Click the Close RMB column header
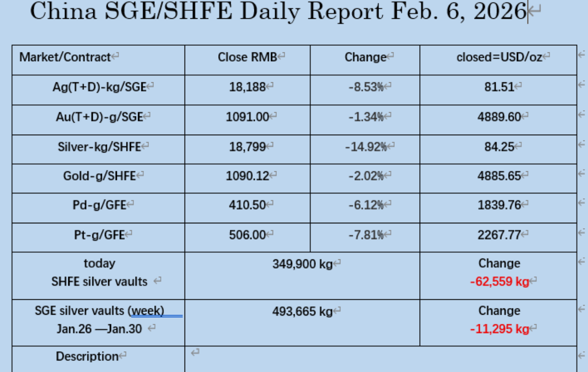 click(x=248, y=57)
